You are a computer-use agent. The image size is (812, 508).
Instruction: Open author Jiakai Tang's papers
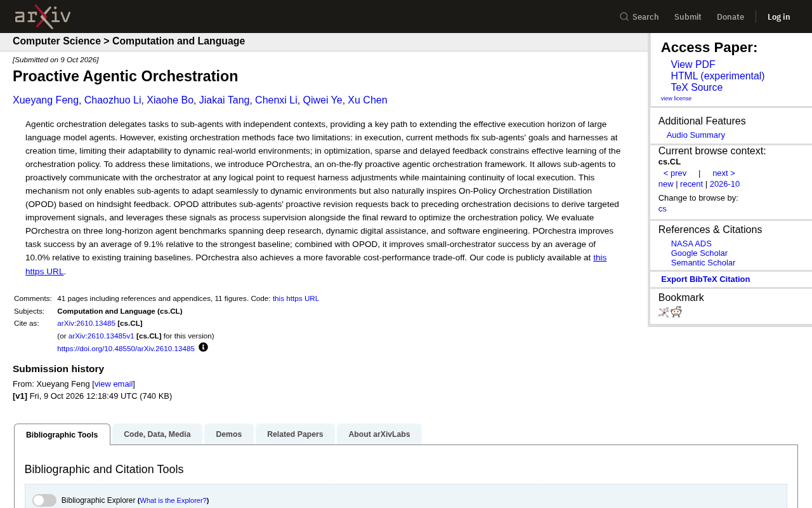[225, 100]
